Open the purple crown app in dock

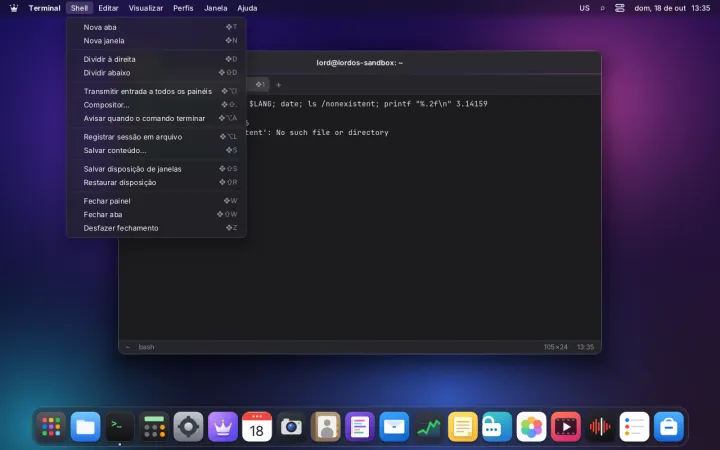tap(223, 427)
